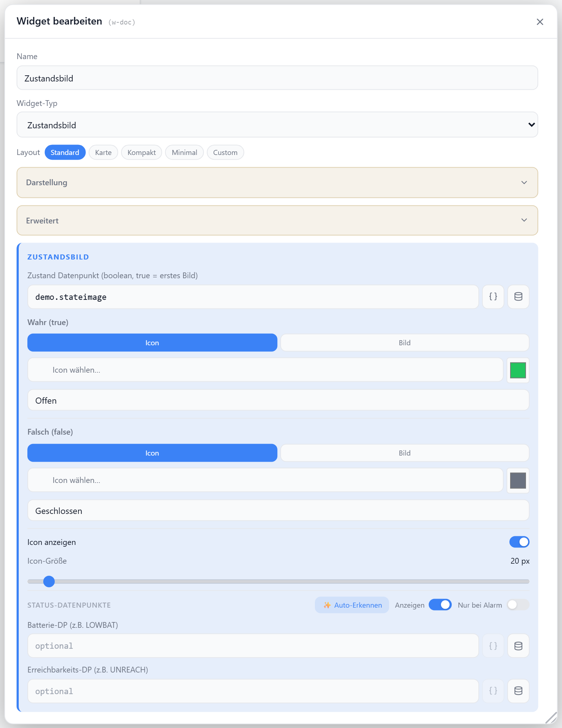562x728 pixels.
Task: Click the Auto-Erkennen button
Action: point(352,605)
